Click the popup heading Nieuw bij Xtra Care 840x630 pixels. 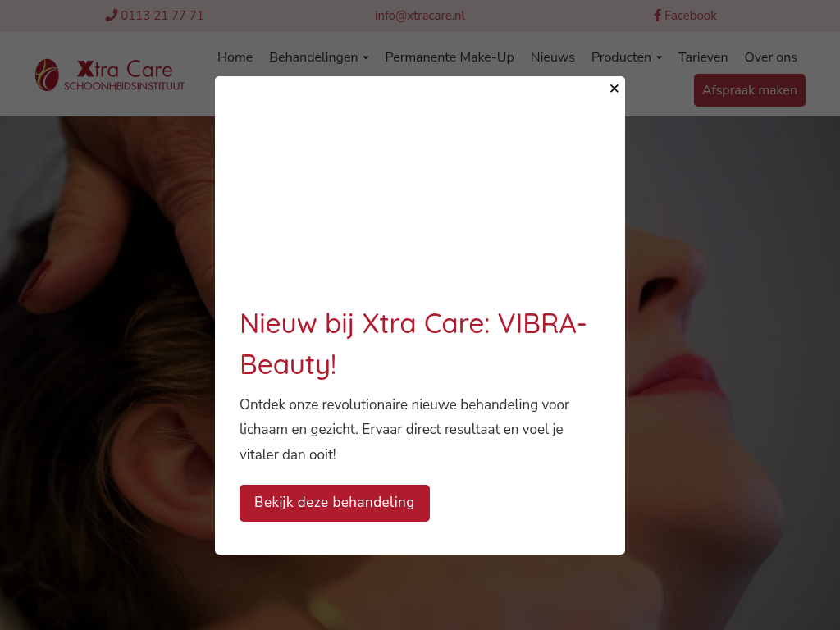413,344
